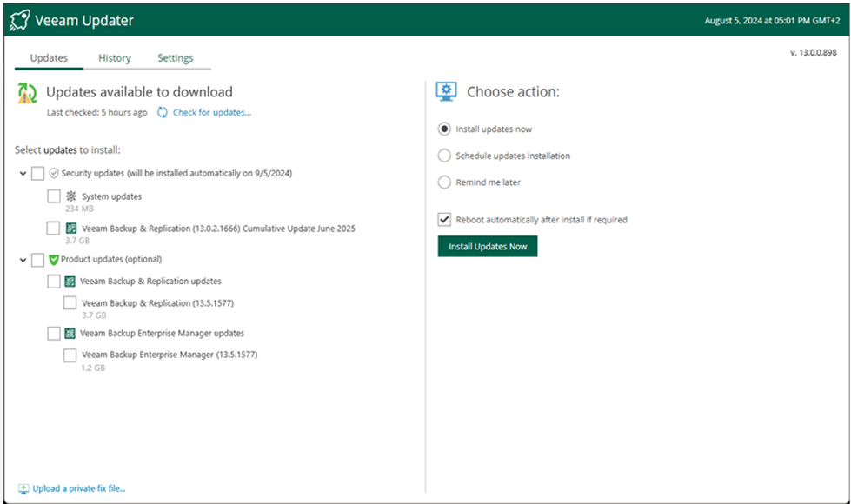This screenshot has width=851, height=504.
Task: Check the Product updates (optional) checkbox
Action: (37, 260)
